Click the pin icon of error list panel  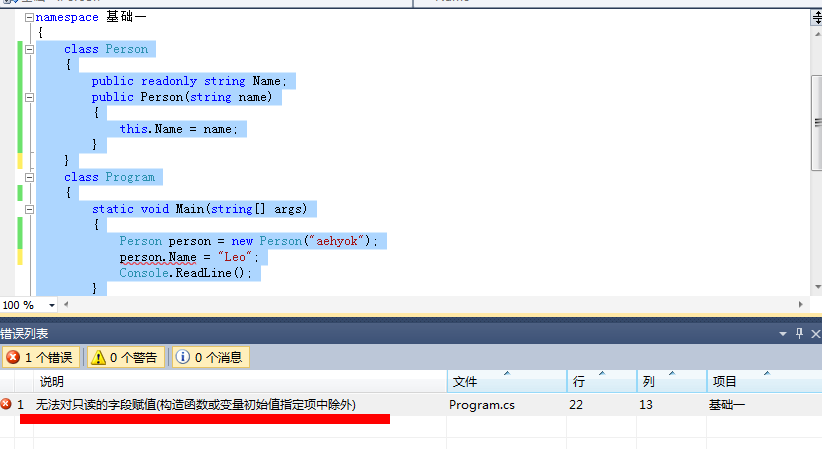tap(799, 333)
